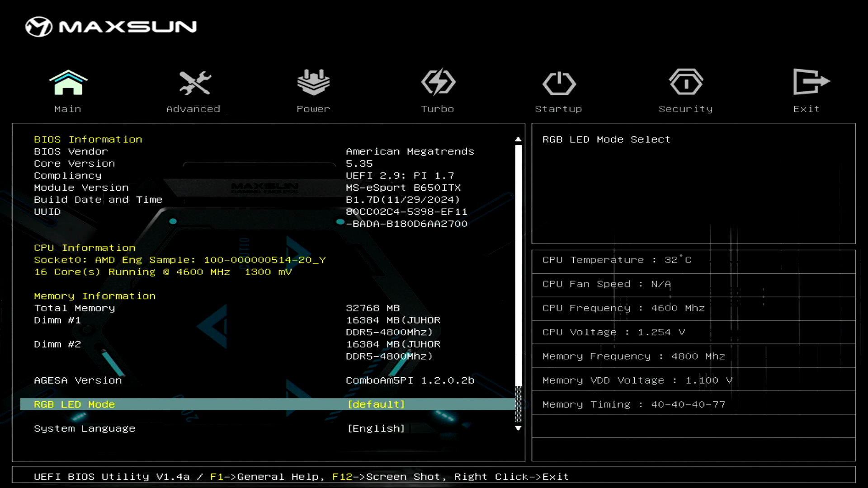Click the scroll down arrow in main panel
868x488 pixels.
(518, 428)
